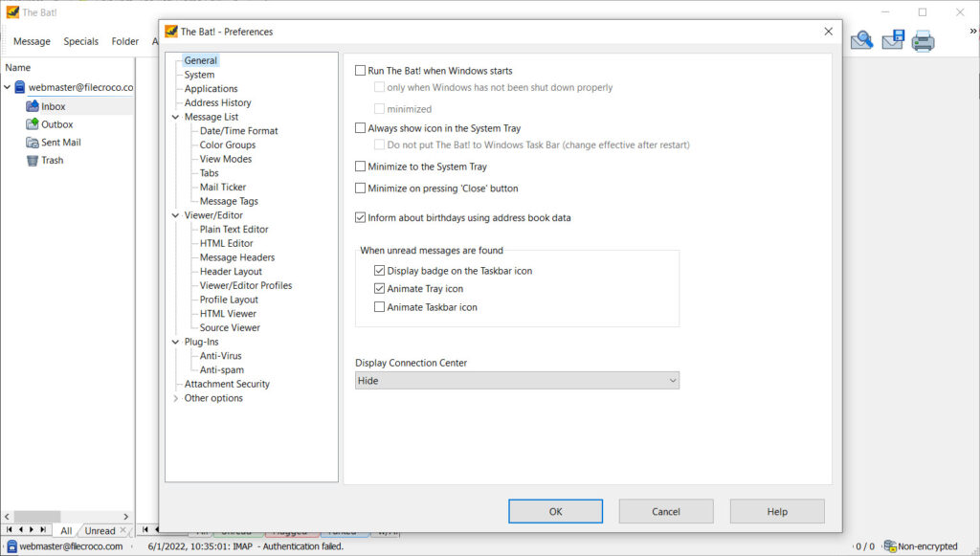
Task: Click the search messages envelope toolbar icon
Action: pos(862,40)
